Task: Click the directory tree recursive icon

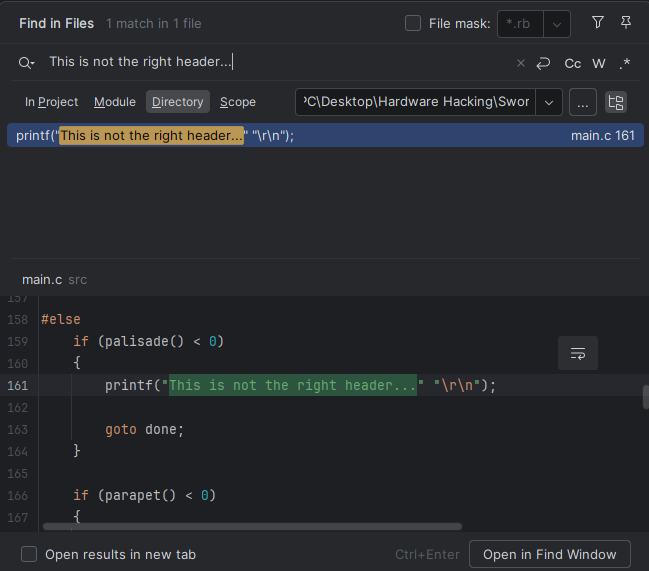Action: tap(616, 102)
